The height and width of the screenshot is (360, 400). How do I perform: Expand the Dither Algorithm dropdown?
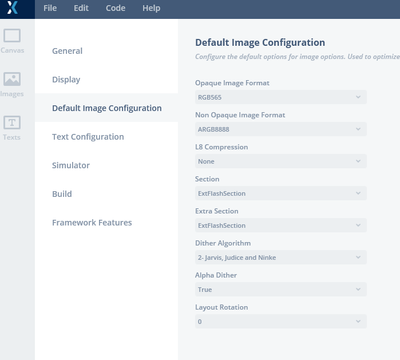pyautogui.click(x=281, y=257)
